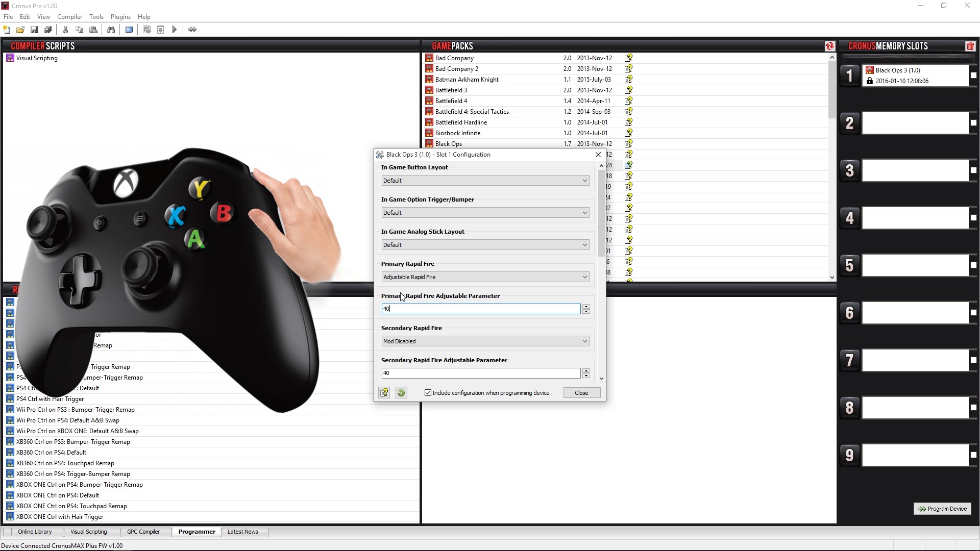
Task: Open the Compiler menu
Action: (69, 17)
